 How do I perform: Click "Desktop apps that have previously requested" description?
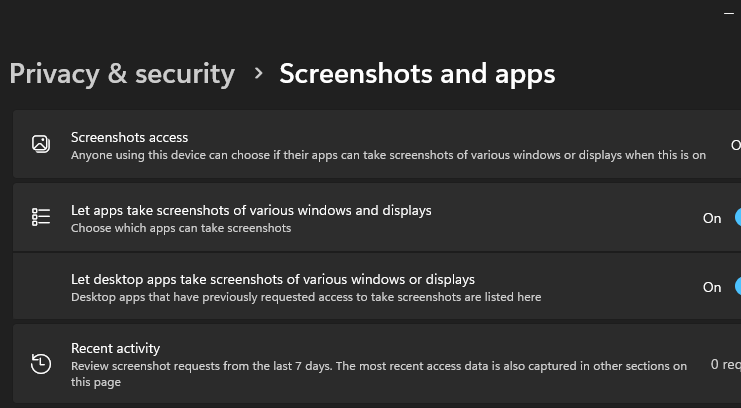(306, 297)
